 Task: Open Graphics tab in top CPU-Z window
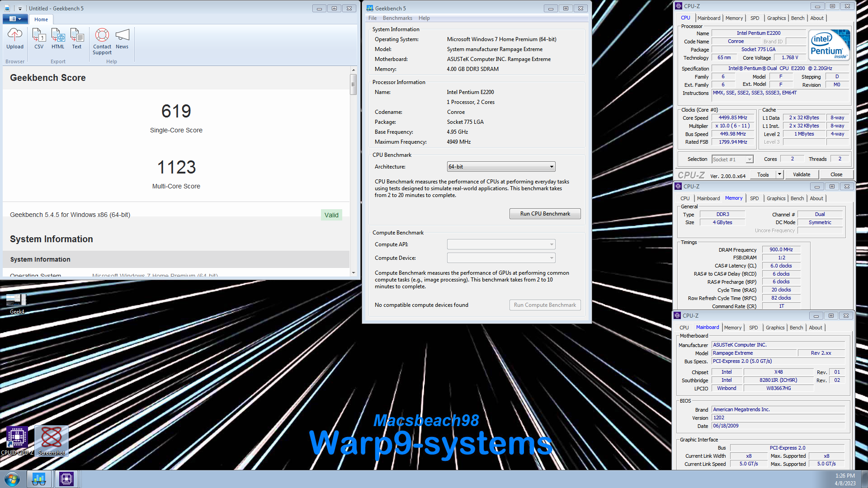pyautogui.click(x=776, y=18)
